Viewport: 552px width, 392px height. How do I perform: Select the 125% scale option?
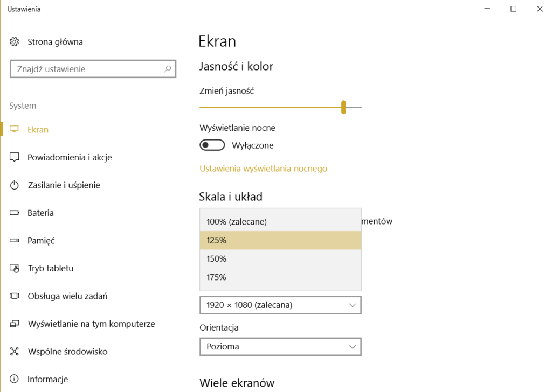(x=280, y=240)
